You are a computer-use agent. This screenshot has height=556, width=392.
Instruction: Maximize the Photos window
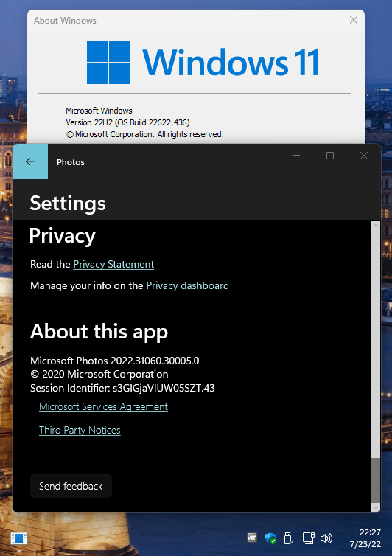point(330,156)
